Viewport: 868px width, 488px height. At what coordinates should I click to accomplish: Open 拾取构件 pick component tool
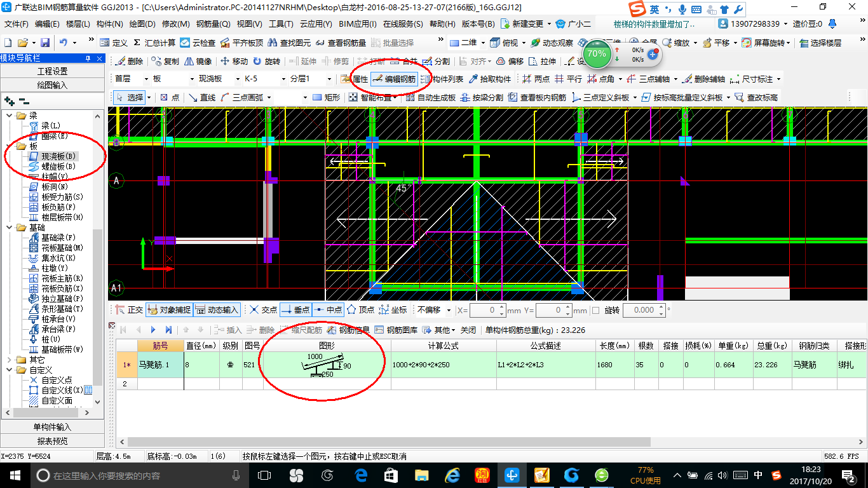[x=490, y=79]
